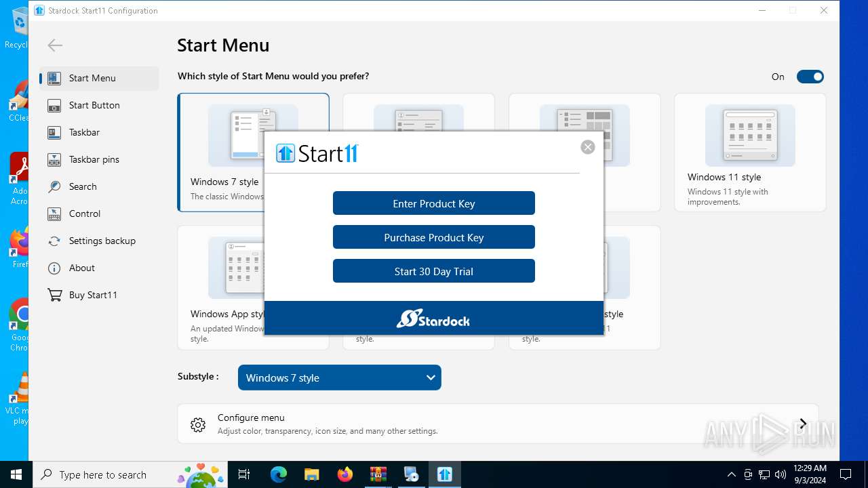Click the Start Menu sidebar icon

pyautogui.click(x=54, y=78)
